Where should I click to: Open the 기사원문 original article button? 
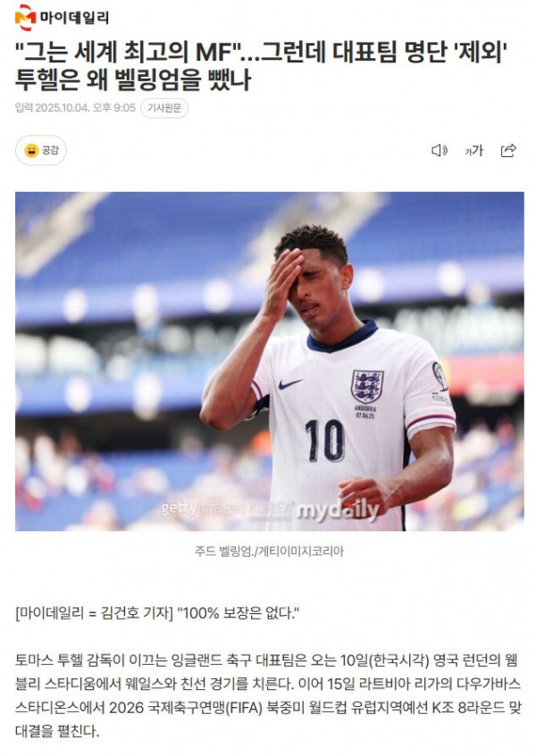point(164,108)
